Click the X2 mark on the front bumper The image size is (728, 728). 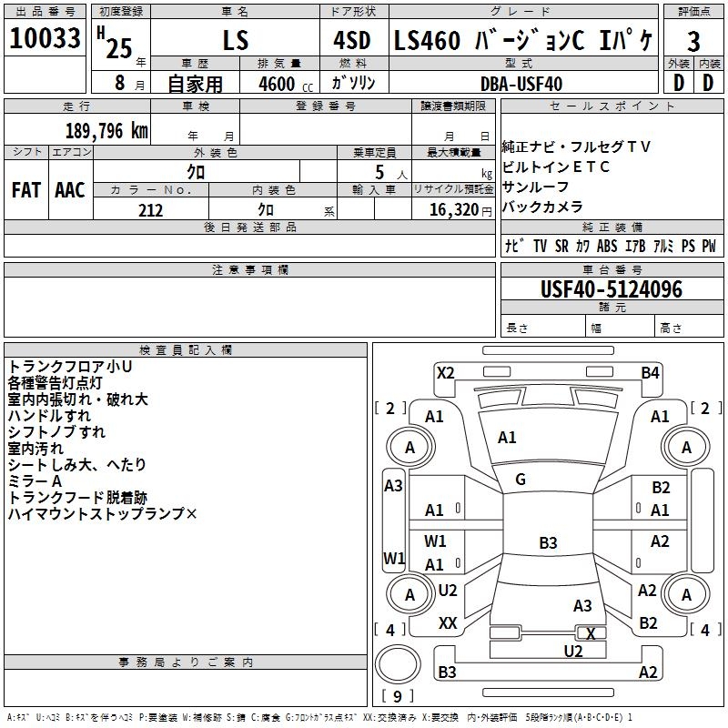point(445,373)
